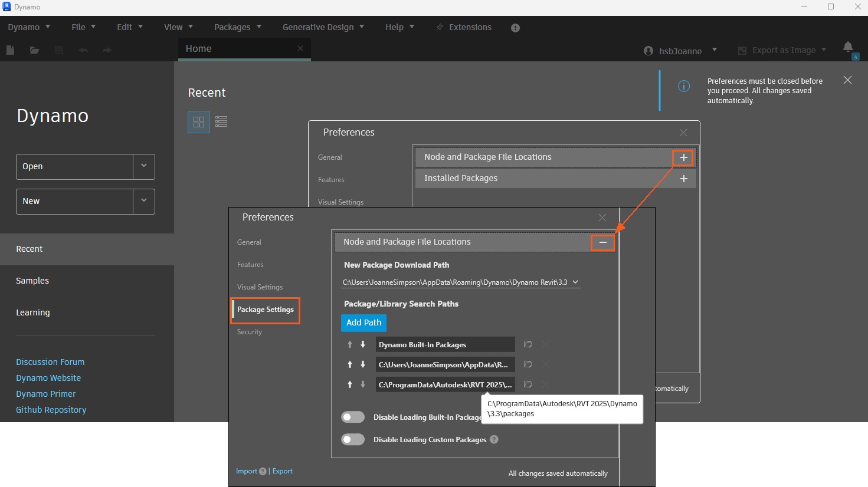Select General in front Preferences dialog
This screenshot has height=487, width=868.
coord(249,242)
